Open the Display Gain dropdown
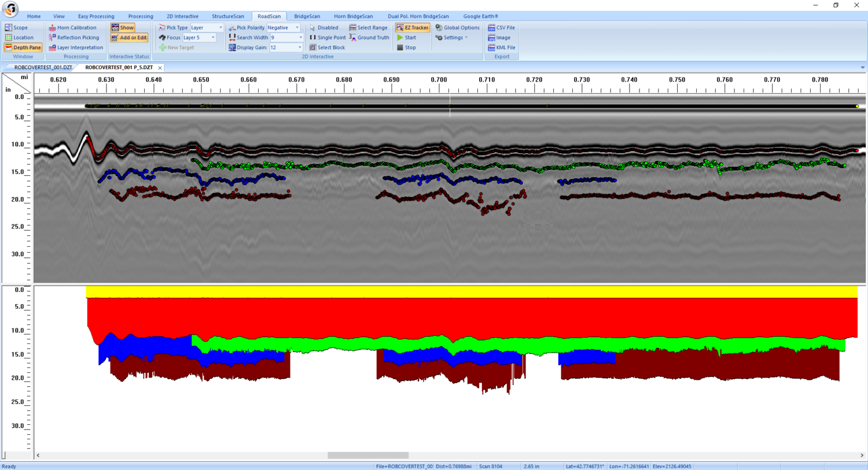This screenshot has height=470, width=868. point(300,47)
